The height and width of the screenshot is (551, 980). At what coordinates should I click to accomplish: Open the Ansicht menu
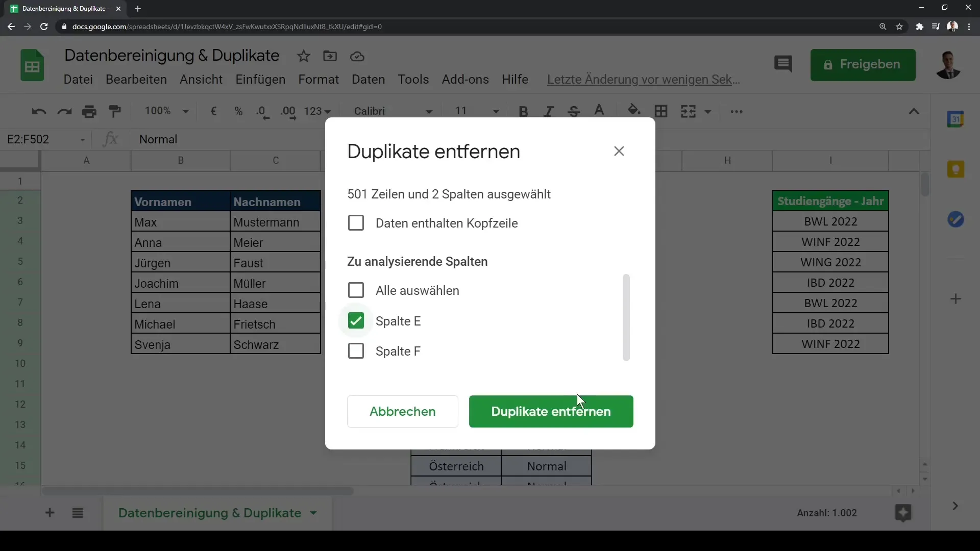pos(201,80)
